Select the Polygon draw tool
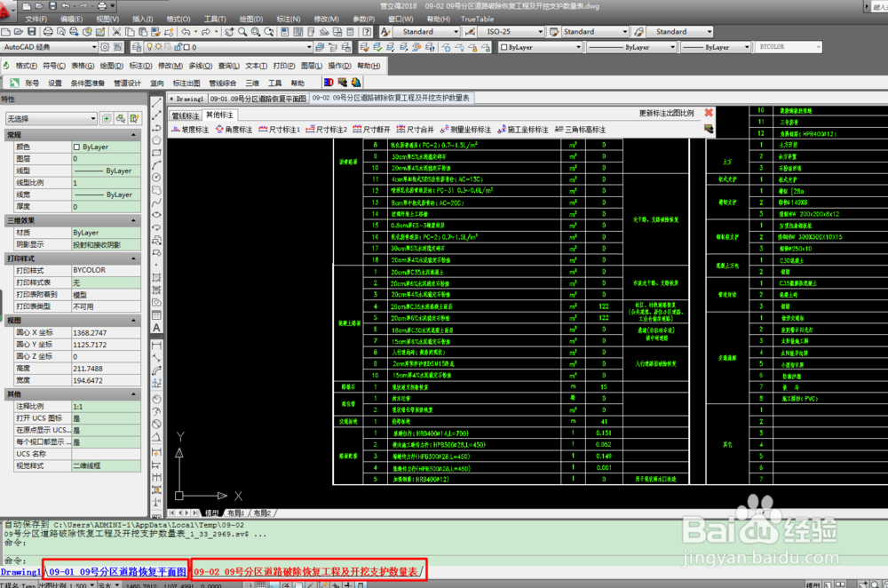 point(157,140)
